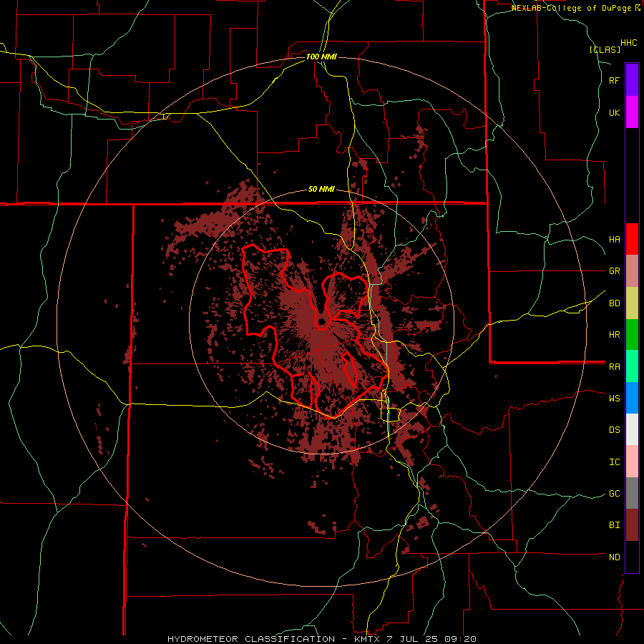Click the RF purple legend swatch
Screen dimensions: 644x644
click(632, 80)
